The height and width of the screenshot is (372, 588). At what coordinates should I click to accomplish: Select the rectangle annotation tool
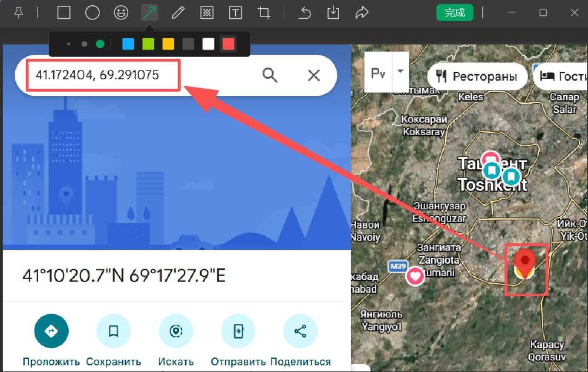coord(64,13)
